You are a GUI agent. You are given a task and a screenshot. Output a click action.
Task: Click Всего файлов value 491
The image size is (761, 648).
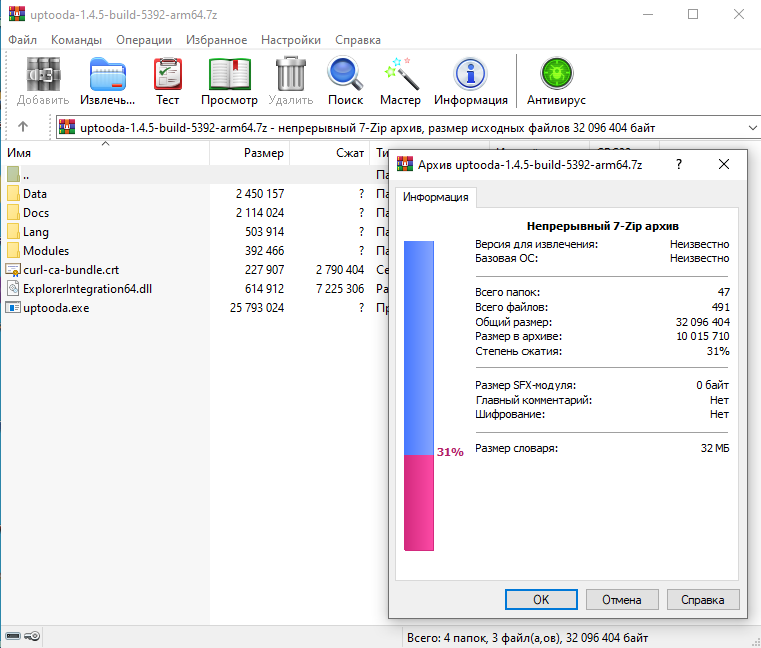coord(721,307)
